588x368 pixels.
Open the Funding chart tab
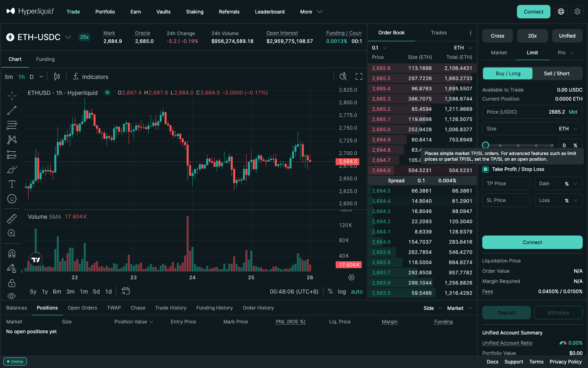45,59
